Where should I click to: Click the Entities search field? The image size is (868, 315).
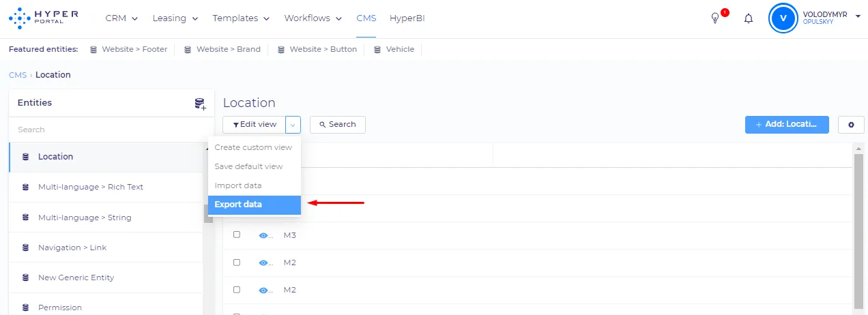(111, 130)
